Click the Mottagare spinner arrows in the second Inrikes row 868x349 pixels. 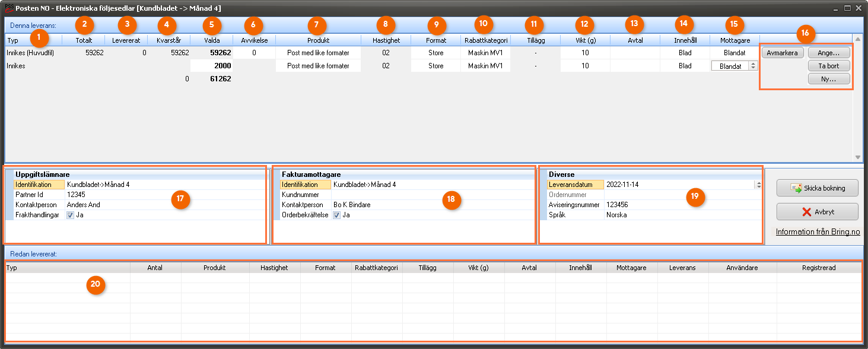coord(753,66)
